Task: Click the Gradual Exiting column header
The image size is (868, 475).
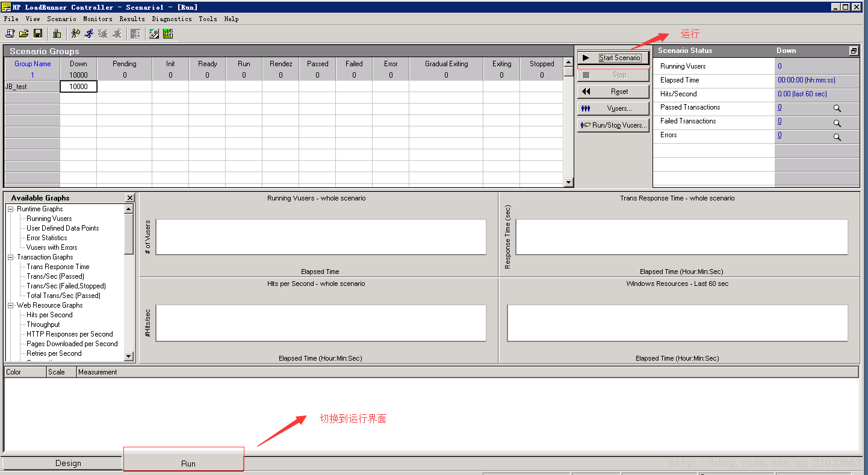Action: [x=446, y=63]
